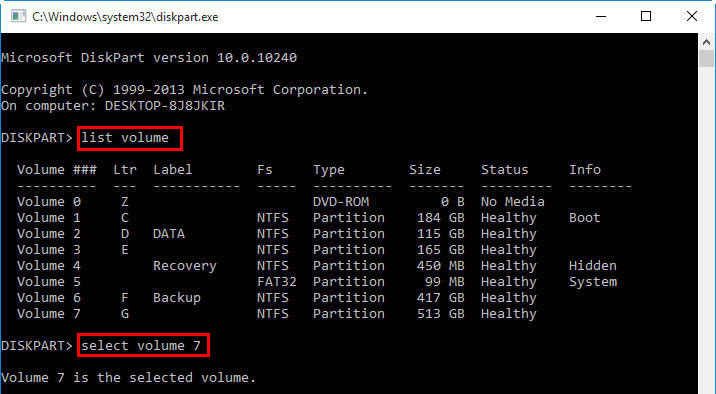The height and width of the screenshot is (394, 716).
Task: Click the 'Volume 7' row label
Action: [49, 314]
